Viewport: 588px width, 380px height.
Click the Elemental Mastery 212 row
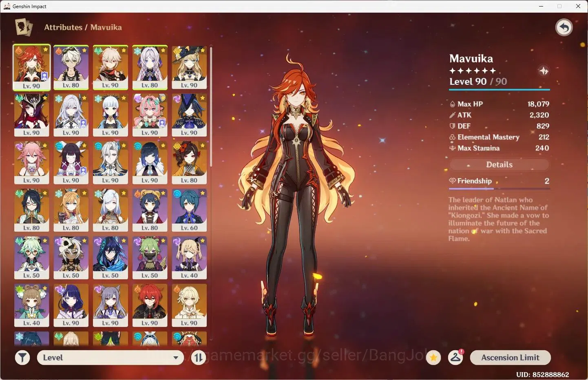(x=499, y=137)
